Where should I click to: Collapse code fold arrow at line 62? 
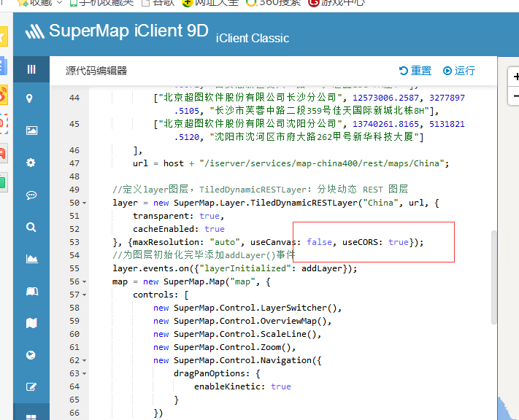85,360
